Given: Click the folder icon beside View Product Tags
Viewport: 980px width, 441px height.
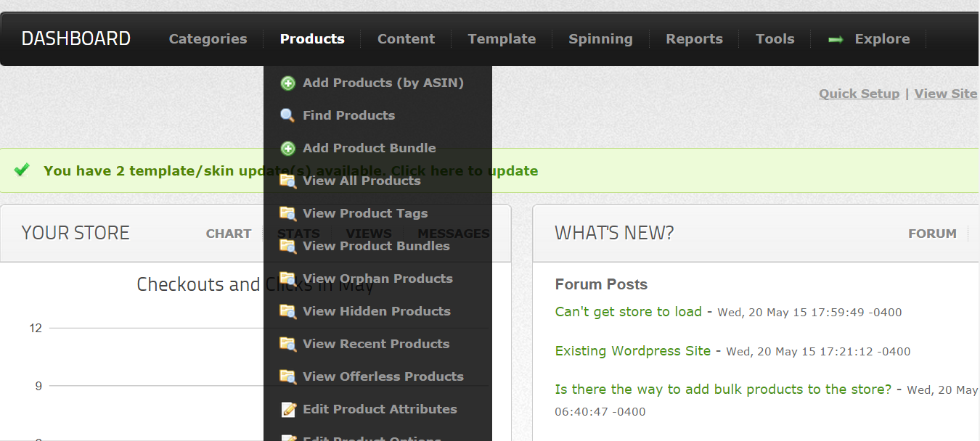Looking at the screenshot, I should coord(288,214).
